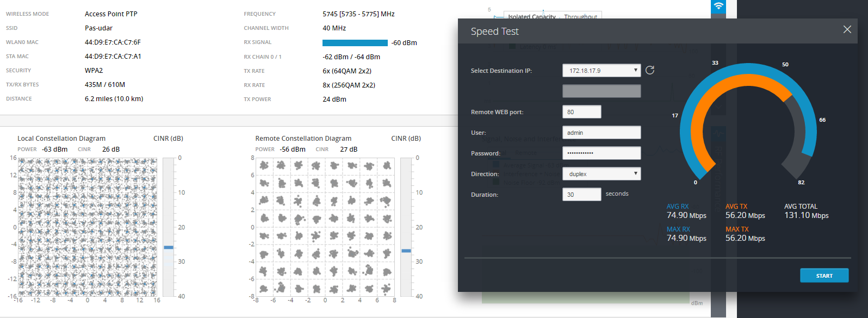Click the channel width value "40 MHz"
This screenshot has width=868, height=318.
[x=334, y=28]
